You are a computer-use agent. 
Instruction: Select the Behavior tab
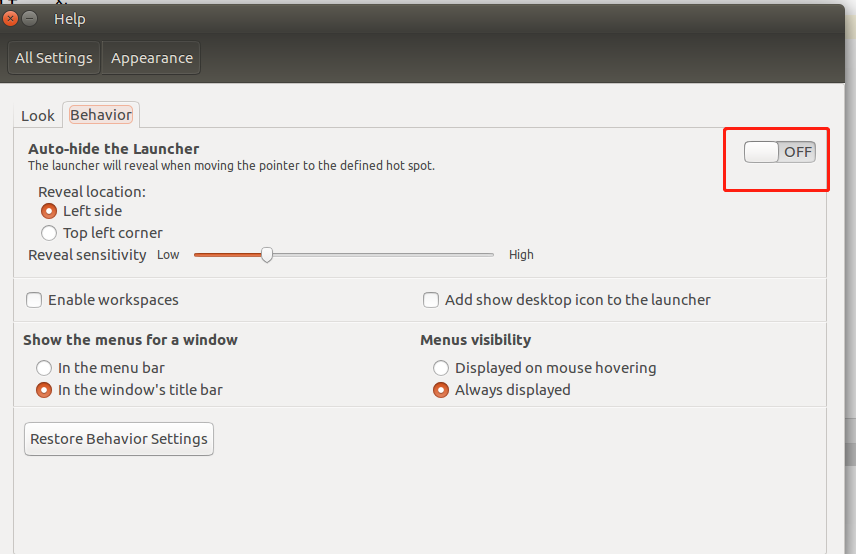click(101, 114)
